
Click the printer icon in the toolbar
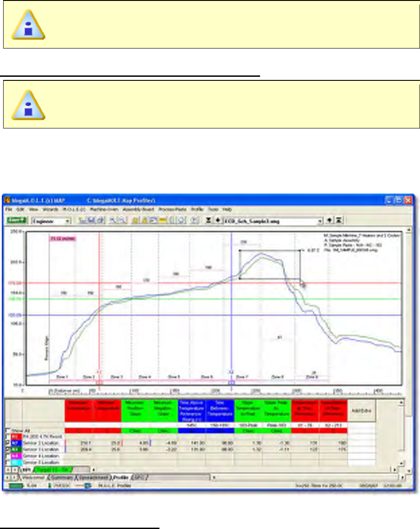pyautogui.click(x=101, y=220)
